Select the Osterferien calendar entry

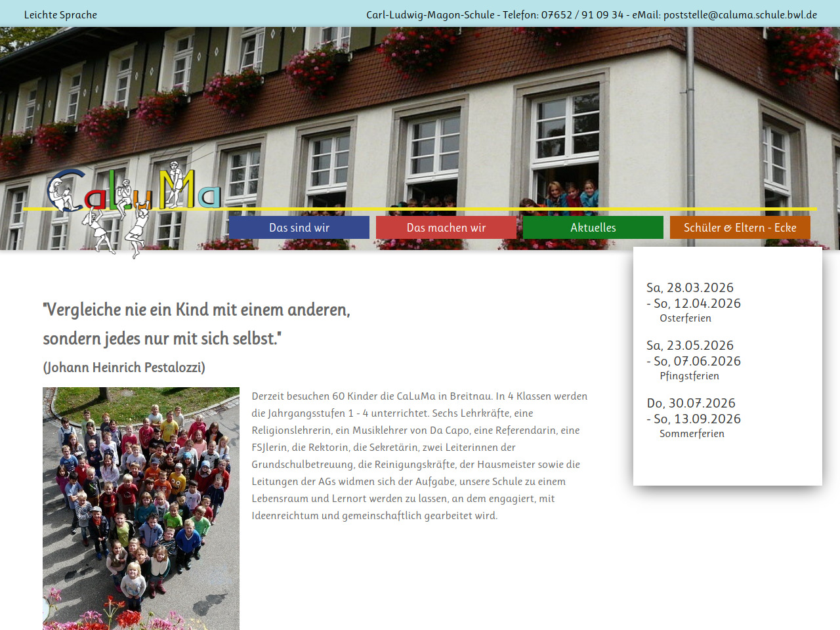pos(685,318)
